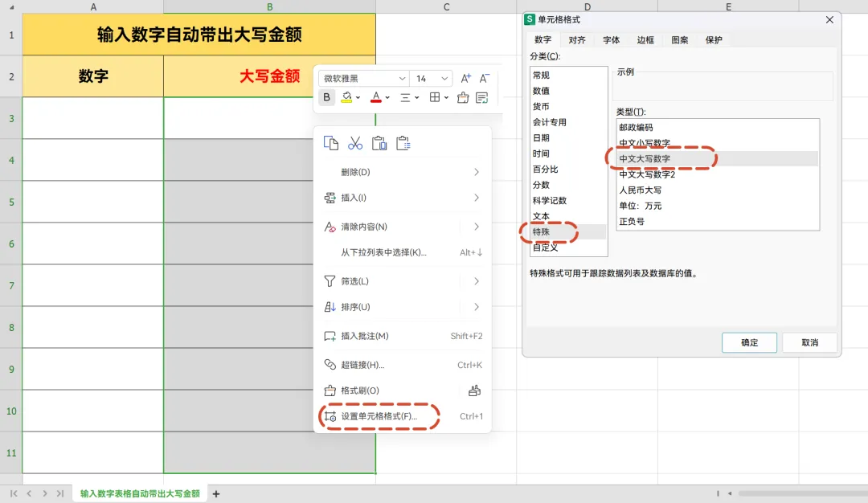The width and height of the screenshot is (868, 503).
Task: Expand the 筛选(L) submenu
Action: (403, 281)
